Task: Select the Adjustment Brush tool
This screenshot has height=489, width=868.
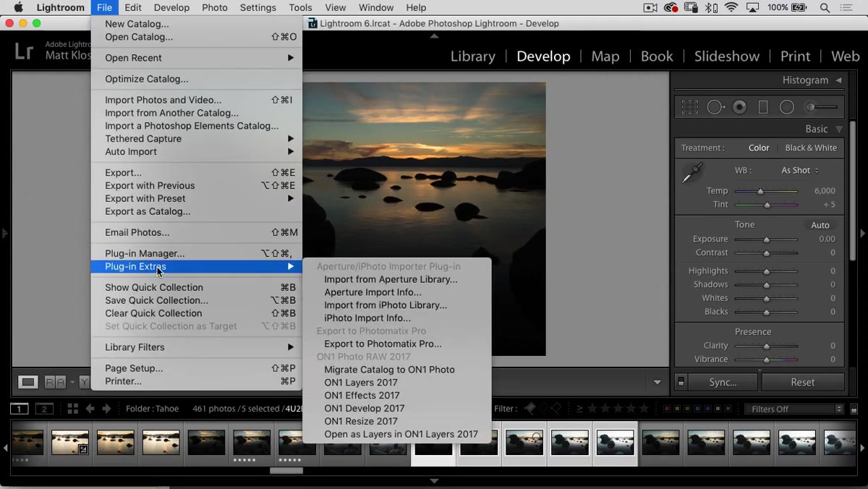Action: point(822,107)
